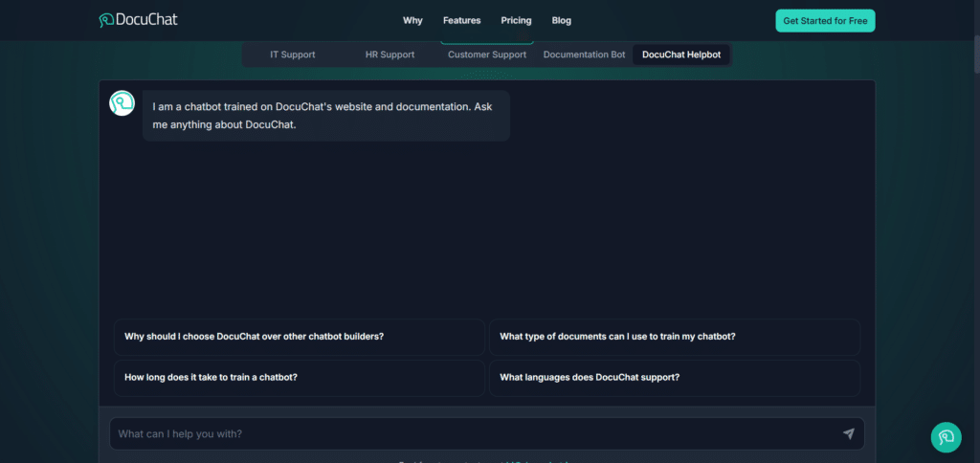The image size is (980, 463).
Task: Select the HR Support tab
Action: click(390, 55)
